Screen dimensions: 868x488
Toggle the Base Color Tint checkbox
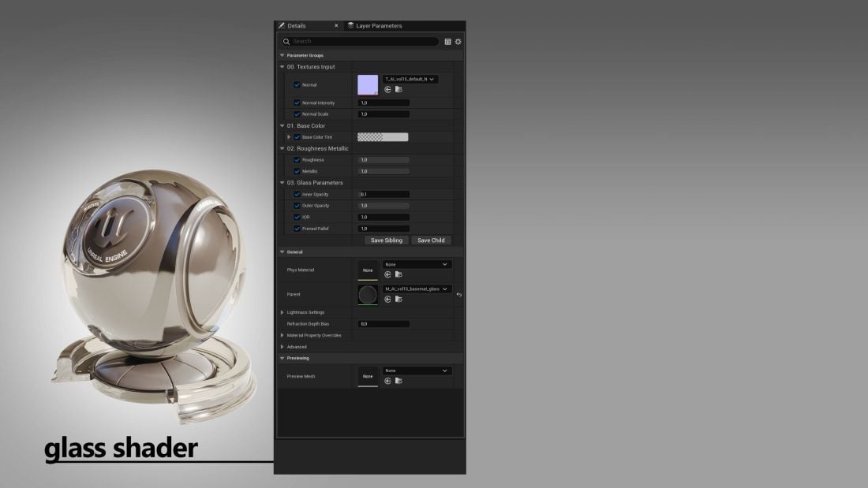pyautogui.click(x=297, y=137)
